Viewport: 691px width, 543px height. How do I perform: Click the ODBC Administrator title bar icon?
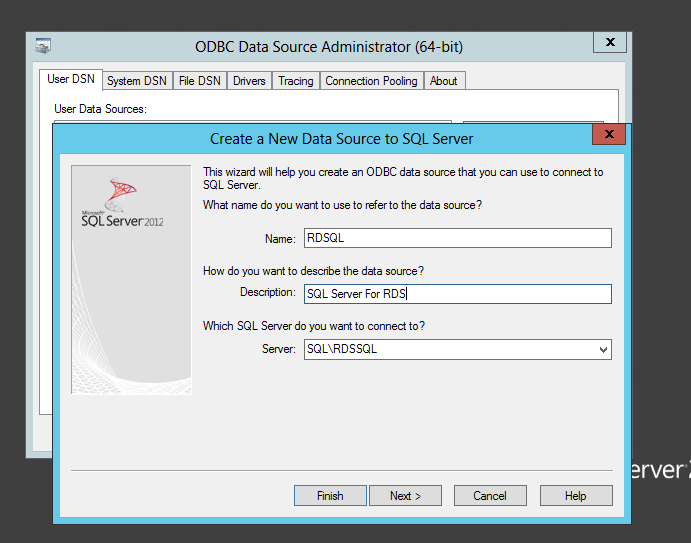click(43, 46)
